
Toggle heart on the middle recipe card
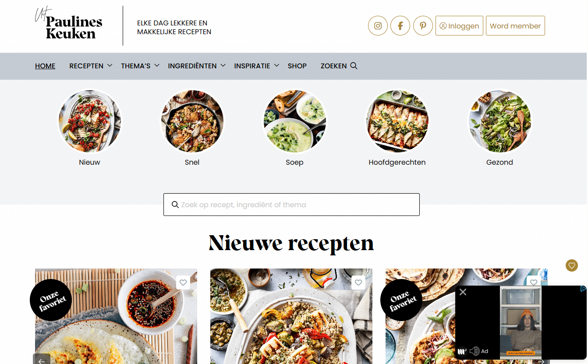tap(358, 283)
